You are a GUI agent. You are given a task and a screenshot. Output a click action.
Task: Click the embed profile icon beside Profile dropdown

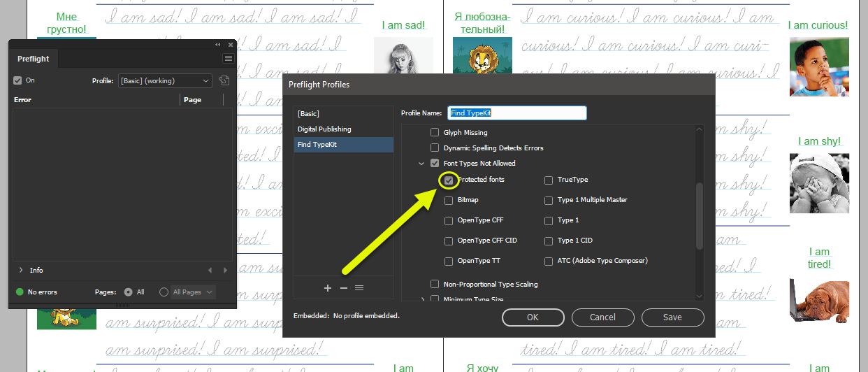[x=224, y=80]
